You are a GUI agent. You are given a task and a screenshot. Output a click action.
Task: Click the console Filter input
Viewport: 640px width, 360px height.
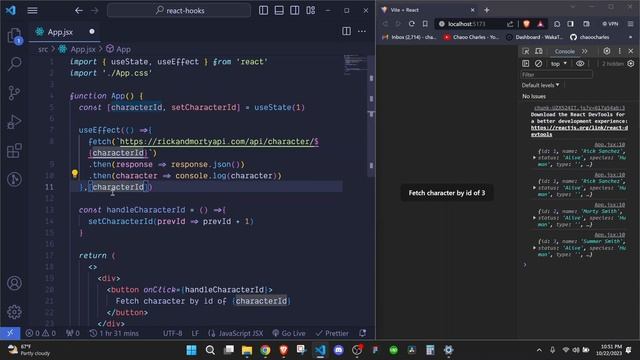pyautogui.click(x=556, y=75)
